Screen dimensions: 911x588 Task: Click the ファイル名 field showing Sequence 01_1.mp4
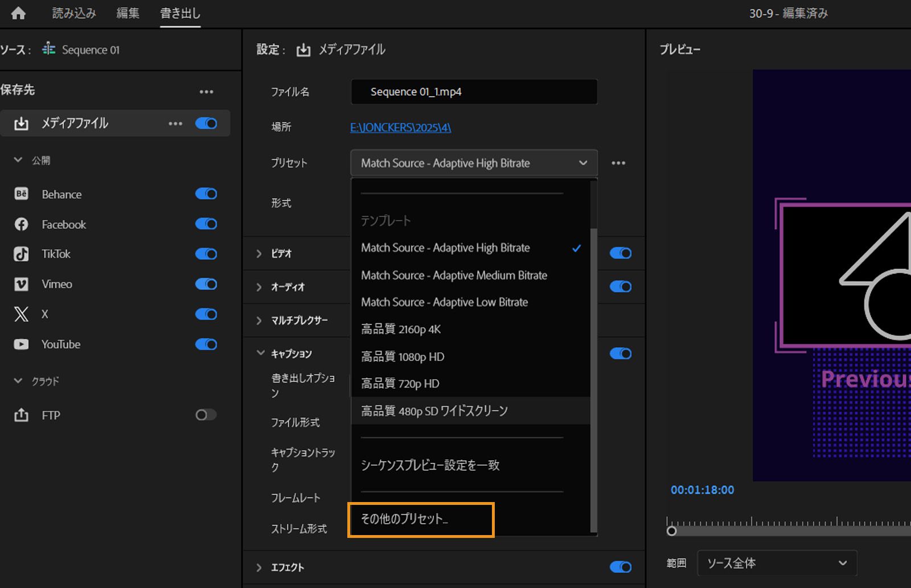(x=474, y=92)
